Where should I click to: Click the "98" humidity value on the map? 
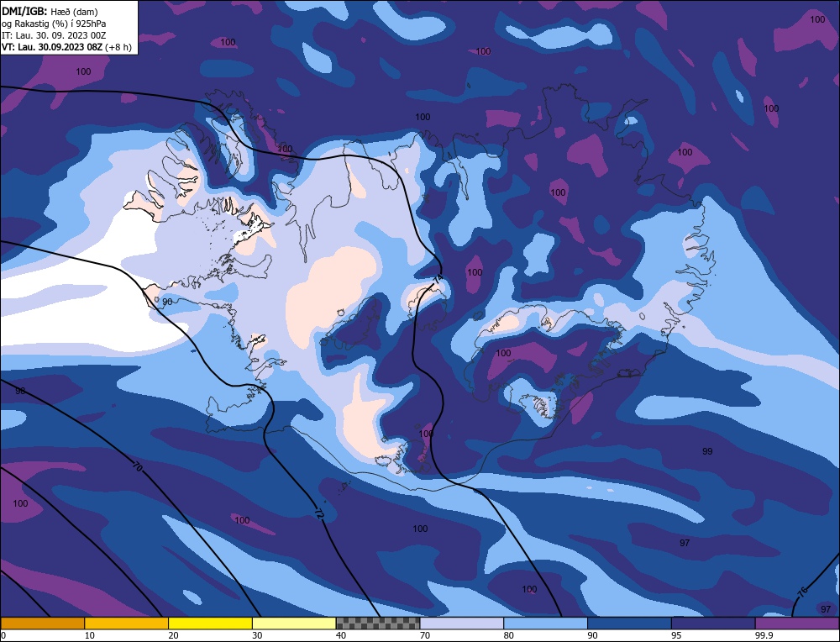20,391
